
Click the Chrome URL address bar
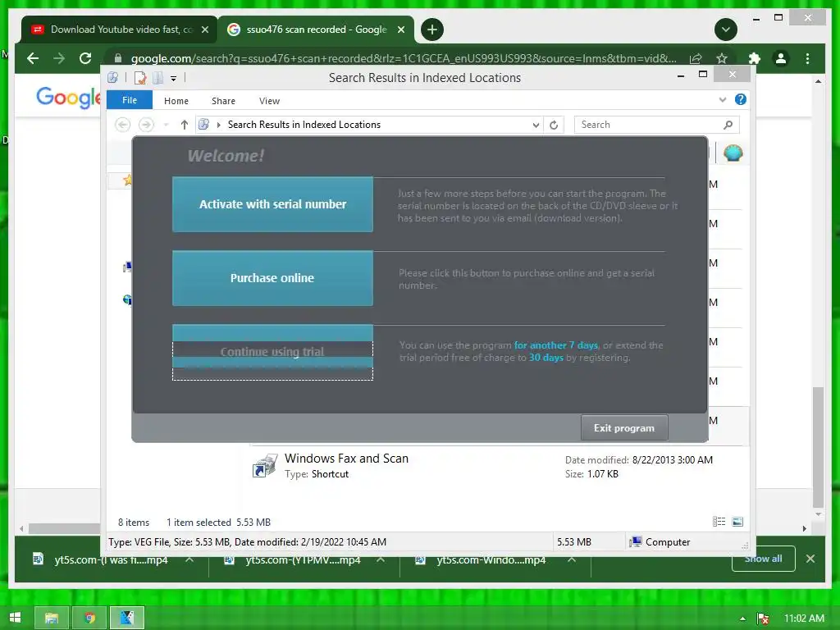point(403,58)
